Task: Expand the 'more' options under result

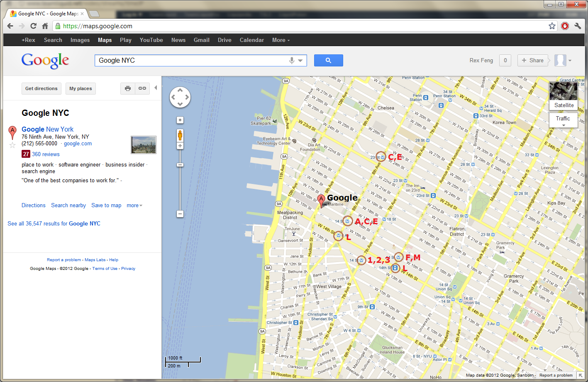Action: click(134, 206)
